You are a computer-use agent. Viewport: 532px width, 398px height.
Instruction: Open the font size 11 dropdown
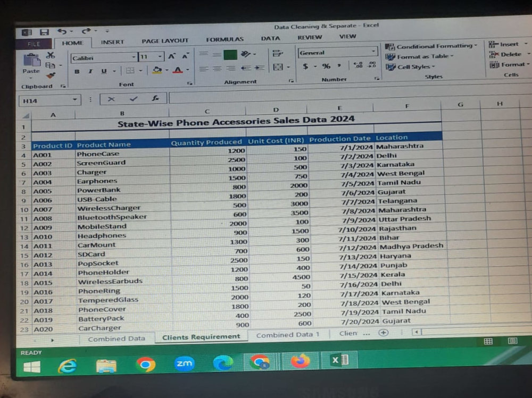(x=160, y=56)
